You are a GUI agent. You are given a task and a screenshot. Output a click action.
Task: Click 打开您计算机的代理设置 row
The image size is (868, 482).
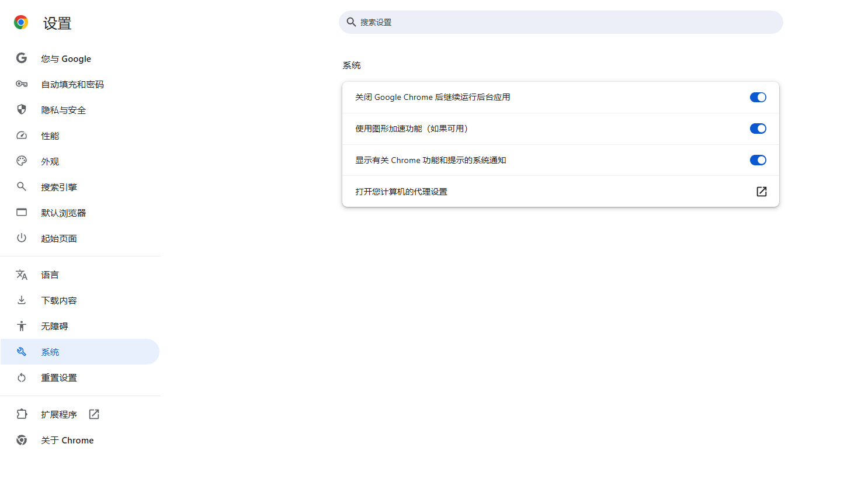coord(561,192)
